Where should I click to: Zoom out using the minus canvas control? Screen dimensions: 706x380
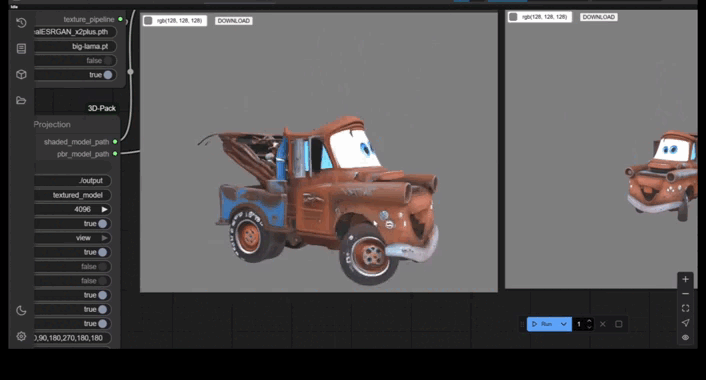[685, 294]
